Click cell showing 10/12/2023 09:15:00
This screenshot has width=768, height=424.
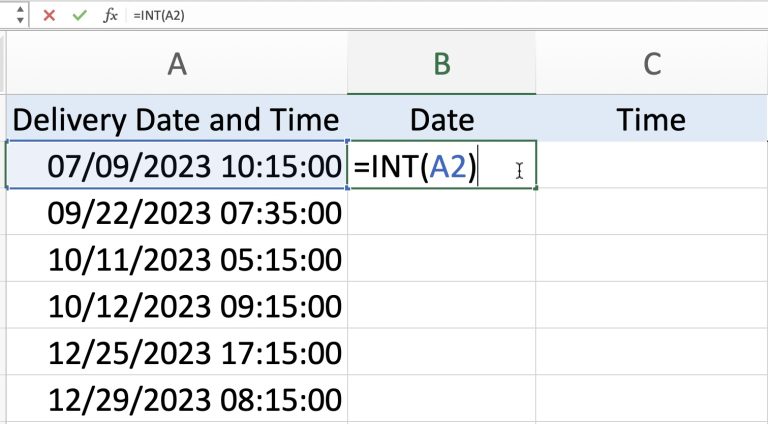[x=175, y=306]
